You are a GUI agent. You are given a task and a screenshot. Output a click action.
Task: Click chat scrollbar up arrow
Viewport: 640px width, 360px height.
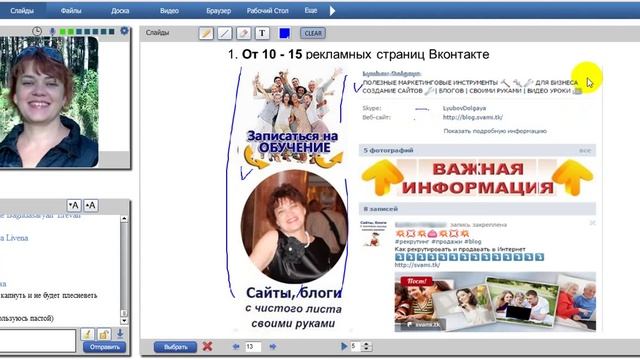124,219
